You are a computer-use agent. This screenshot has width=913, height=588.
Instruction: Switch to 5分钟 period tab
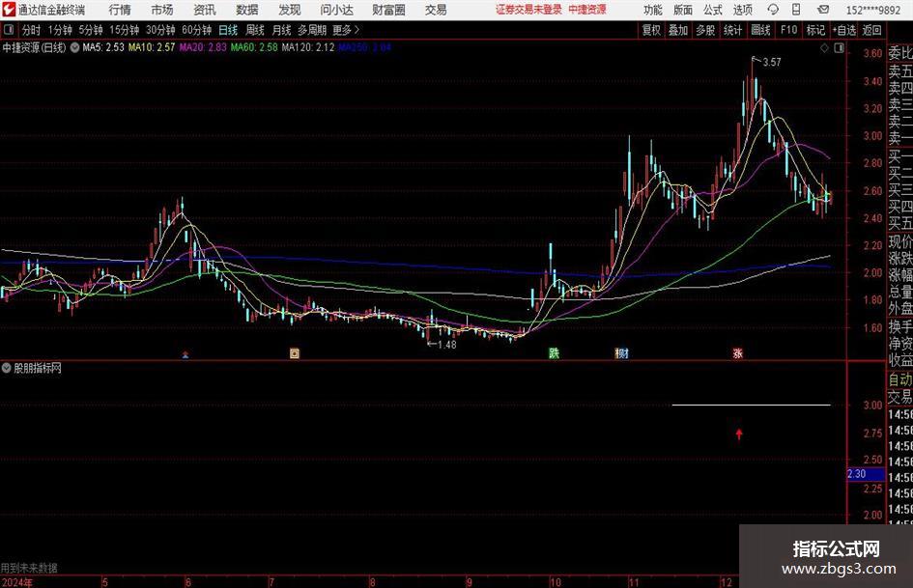(91, 30)
